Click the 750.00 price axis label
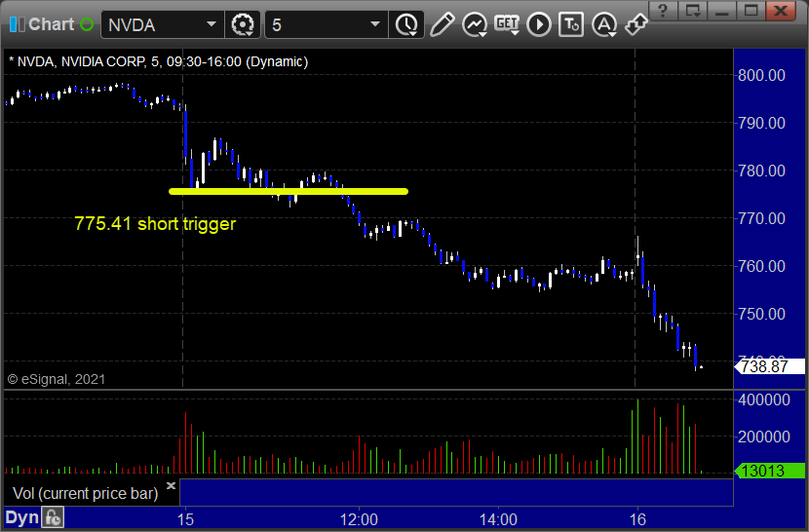This screenshot has height=532, width=809. pyautogui.click(x=761, y=314)
